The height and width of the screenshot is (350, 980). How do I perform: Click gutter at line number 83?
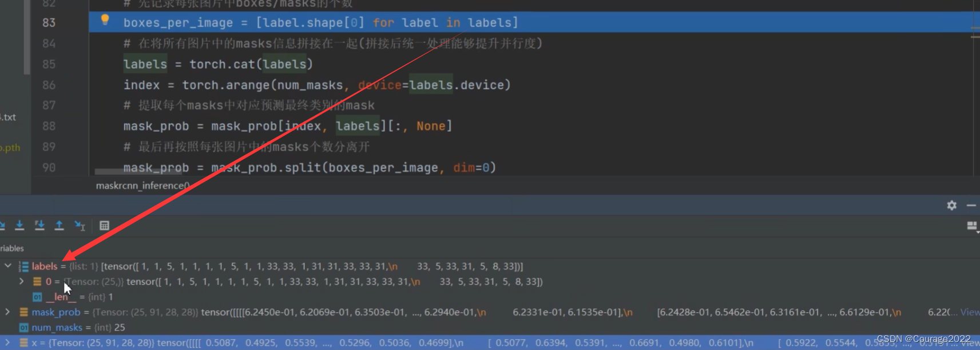click(x=49, y=23)
